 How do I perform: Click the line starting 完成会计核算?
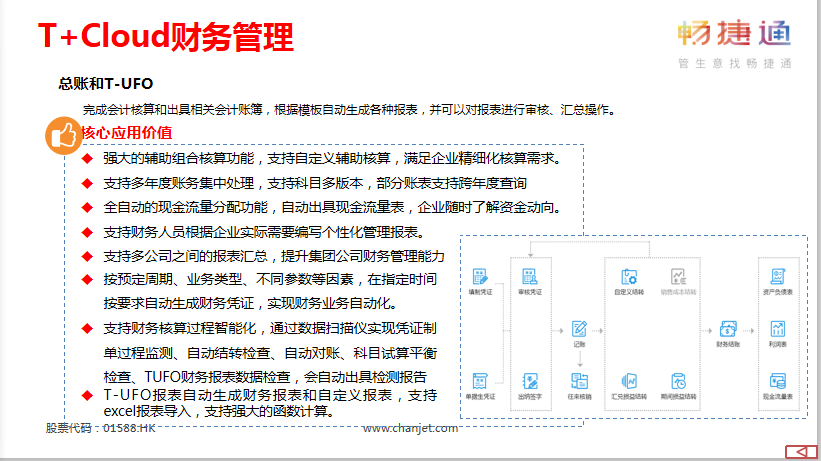[349, 109]
